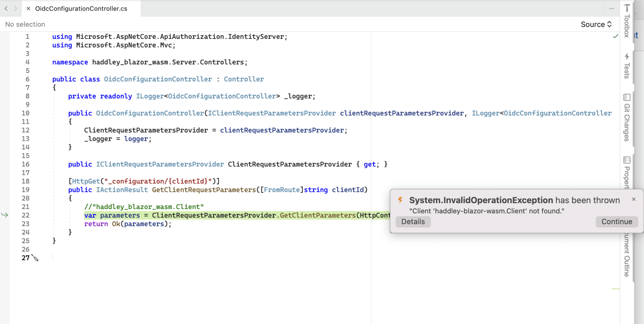This screenshot has width=644, height=324.
Task: Select the OidcConfigurationController.cs tab
Action: click(81, 8)
